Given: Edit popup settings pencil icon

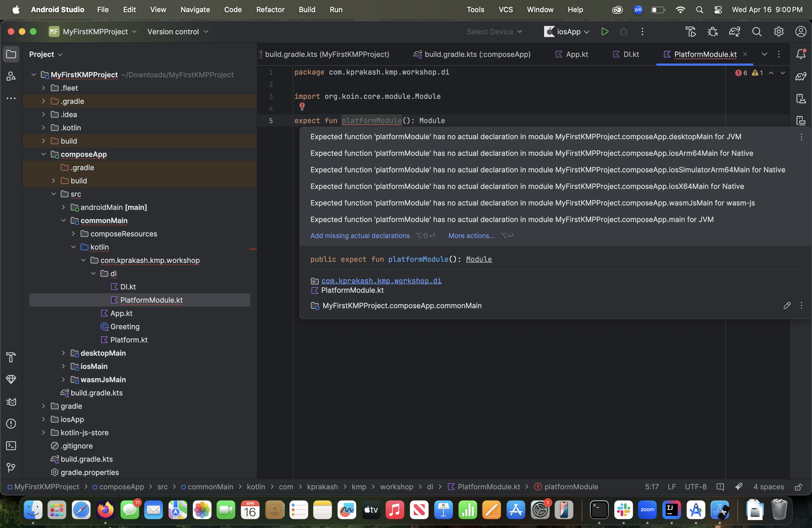Looking at the screenshot, I should point(787,305).
